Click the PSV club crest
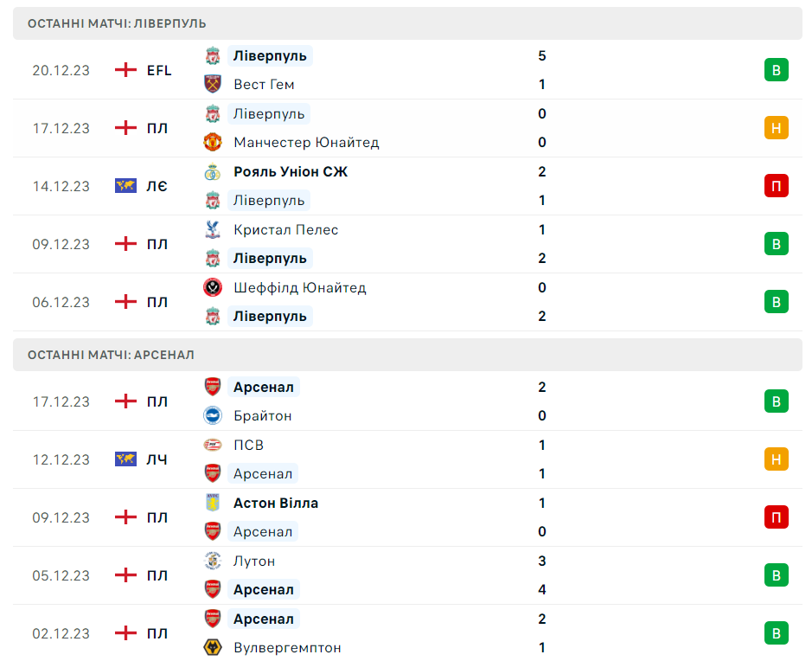 click(213, 445)
